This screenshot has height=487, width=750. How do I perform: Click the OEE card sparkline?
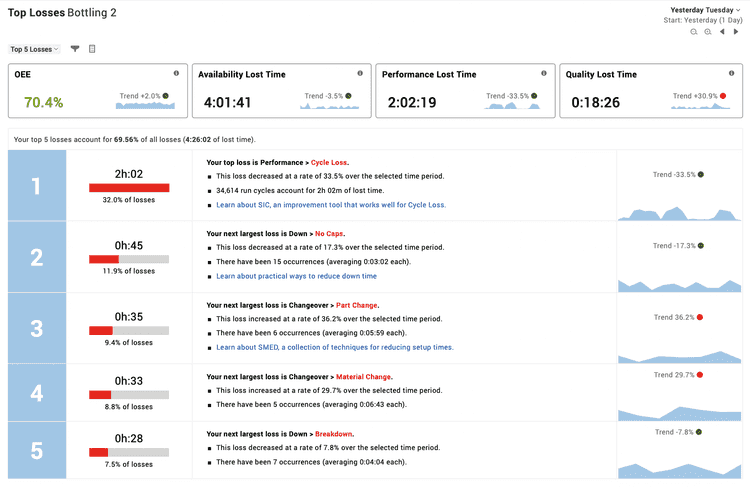pos(145,105)
